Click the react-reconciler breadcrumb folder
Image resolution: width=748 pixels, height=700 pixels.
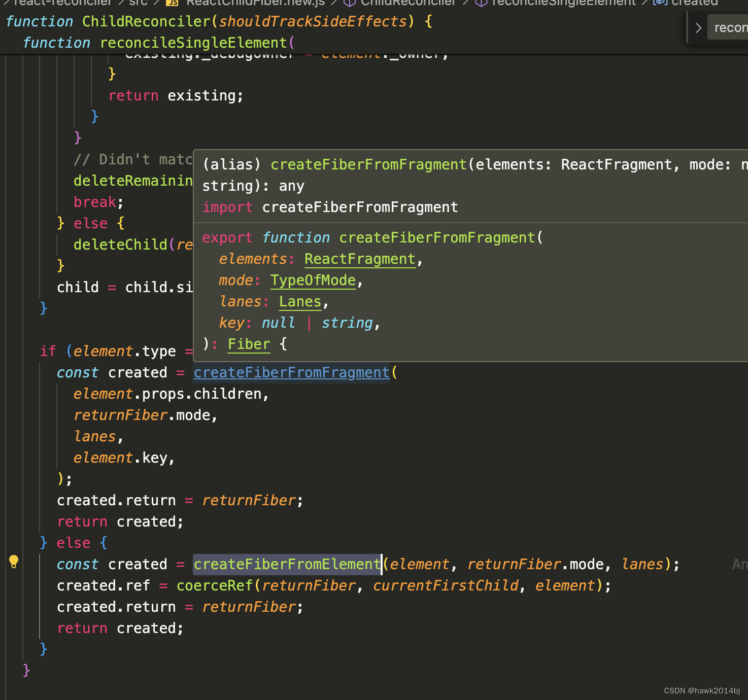click(62, 3)
